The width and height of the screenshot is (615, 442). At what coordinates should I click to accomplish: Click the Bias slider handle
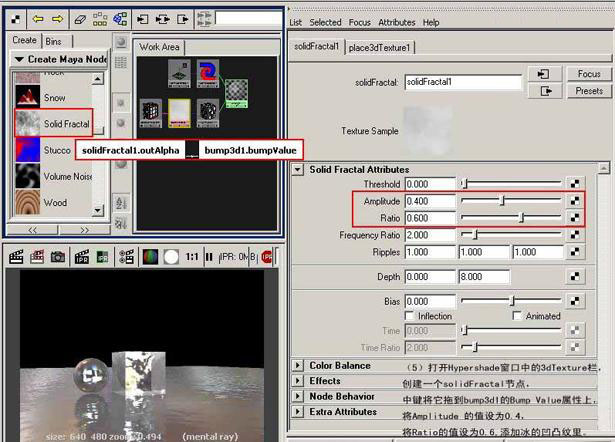click(512, 301)
